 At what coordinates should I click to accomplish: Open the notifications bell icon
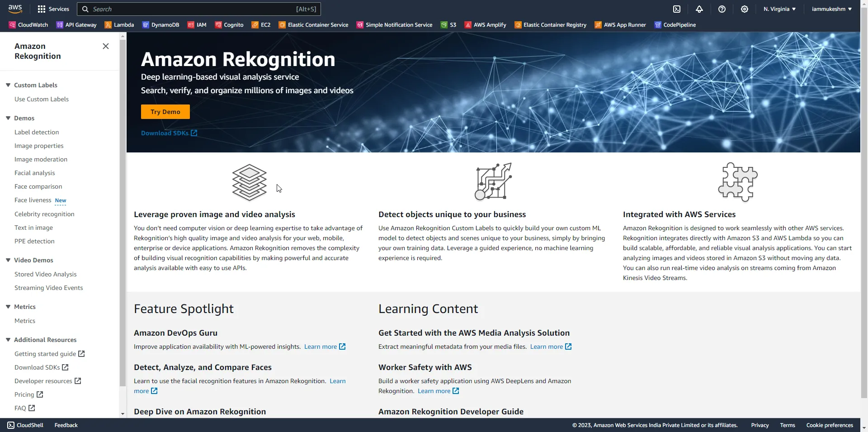699,9
